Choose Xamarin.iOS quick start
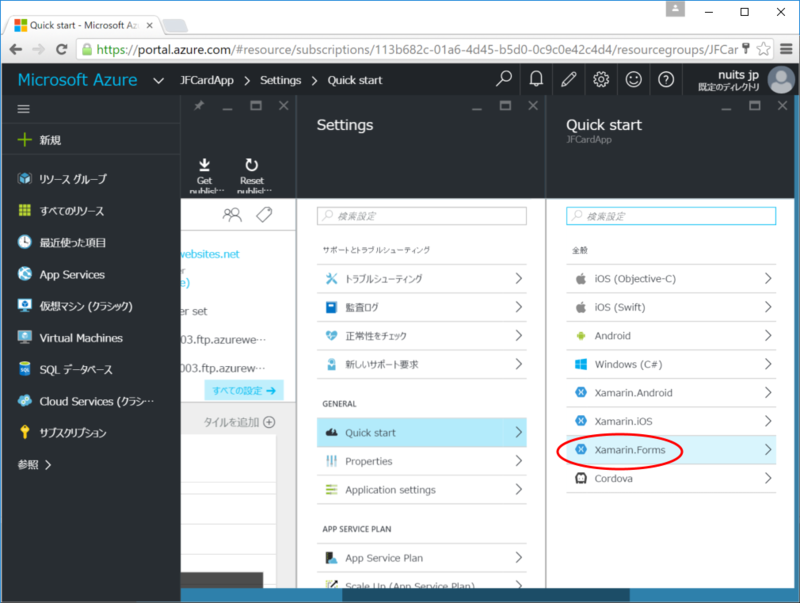The width and height of the screenshot is (800, 603). coord(671,421)
